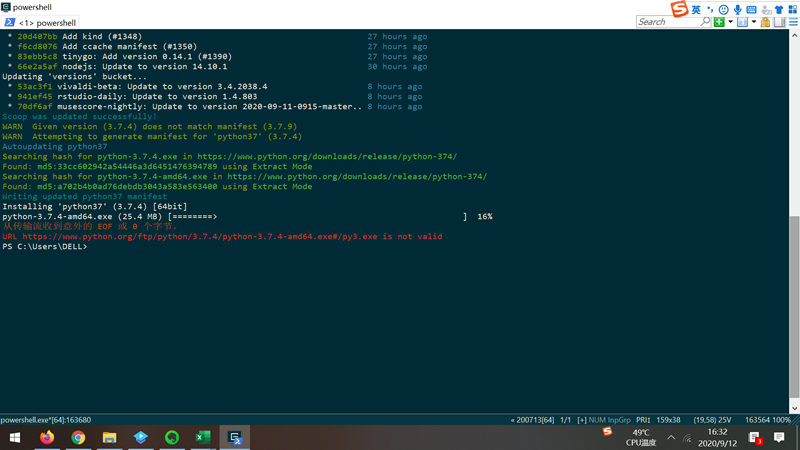The width and height of the screenshot is (800, 450).
Task: Show hidden tray icons chevron
Action: pyautogui.click(x=671, y=438)
